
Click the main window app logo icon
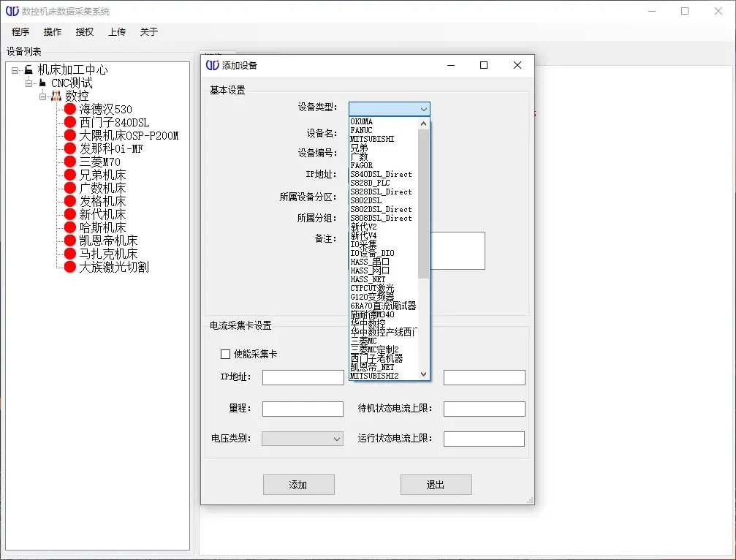(12, 11)
